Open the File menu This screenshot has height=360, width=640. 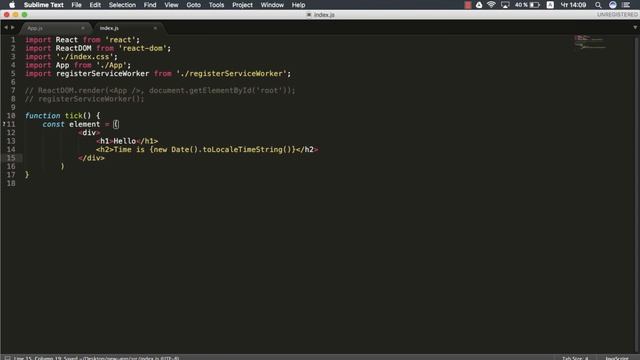[x=76, y=5]
